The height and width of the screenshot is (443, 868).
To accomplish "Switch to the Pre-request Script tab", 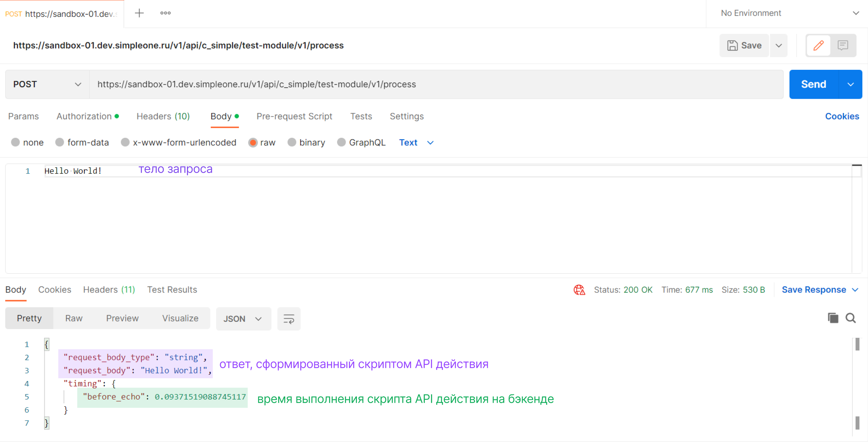I will [x=294, y=116].
